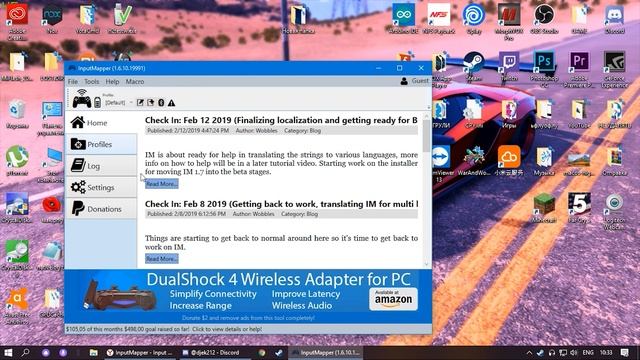Open the Log section in sidebar
Image resolution: width=640 pixels, height=360 pixels.
(x=101, y=166)
